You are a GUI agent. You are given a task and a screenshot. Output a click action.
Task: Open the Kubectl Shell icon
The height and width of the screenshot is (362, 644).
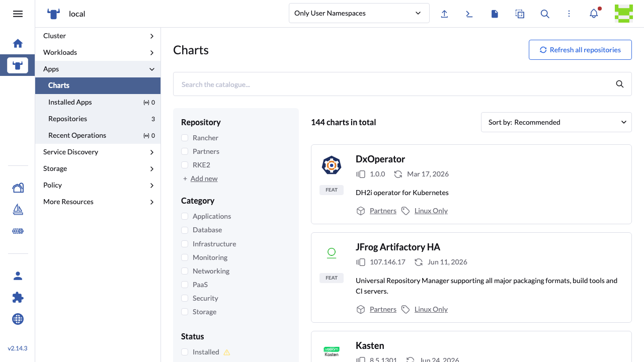tap(469, 14)
